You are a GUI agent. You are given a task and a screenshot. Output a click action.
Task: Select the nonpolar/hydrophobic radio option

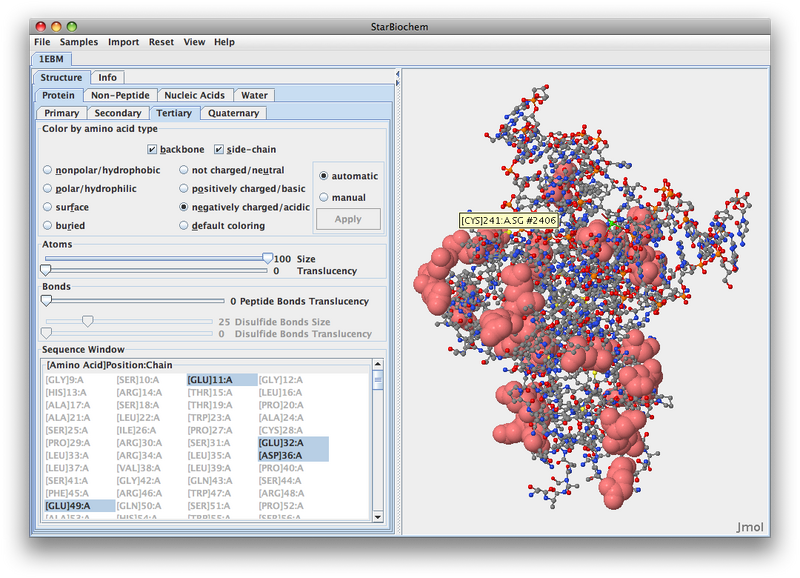coord(47,170)
